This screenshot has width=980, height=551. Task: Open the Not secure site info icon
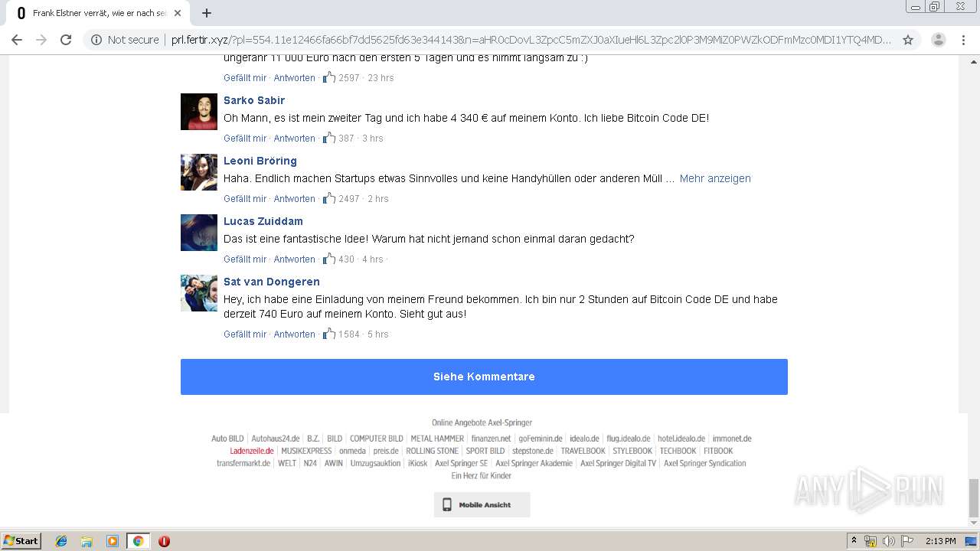point(96,40)
